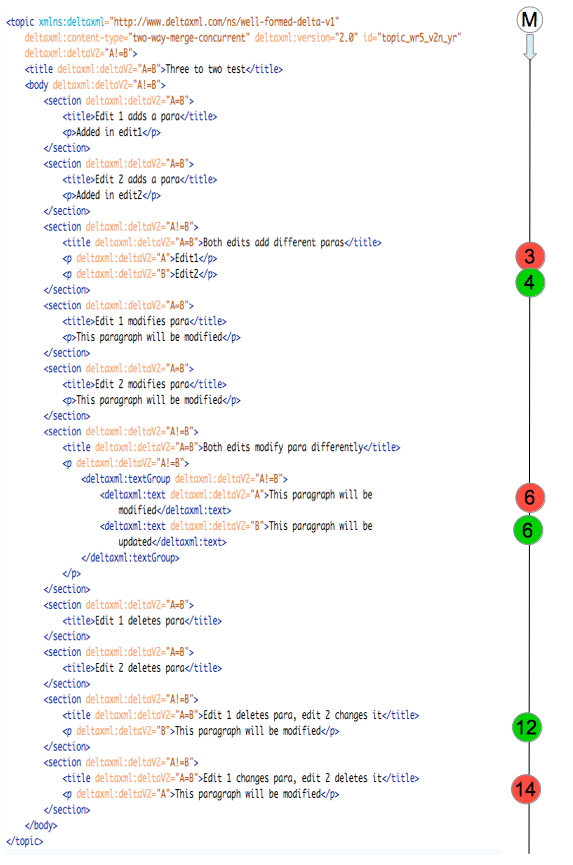Screen dimensions: 573x865
Task: Click the closing topic tag
Action: (24, 841)
